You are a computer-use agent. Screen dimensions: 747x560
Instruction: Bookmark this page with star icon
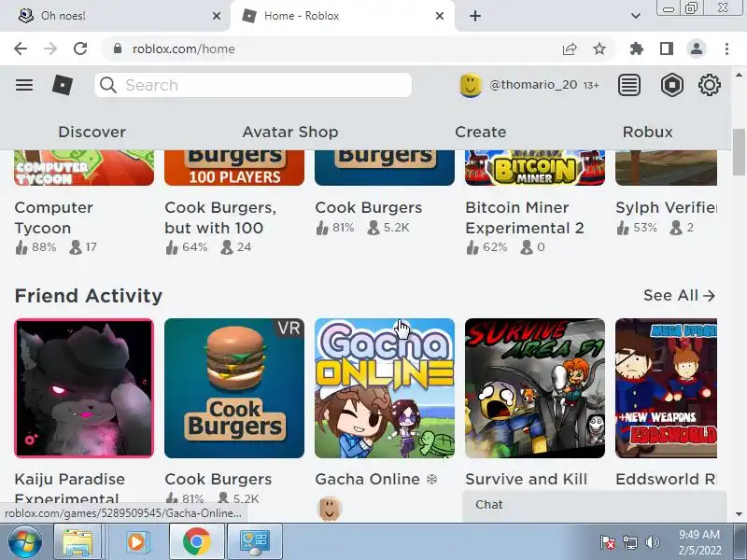(599, 49)
